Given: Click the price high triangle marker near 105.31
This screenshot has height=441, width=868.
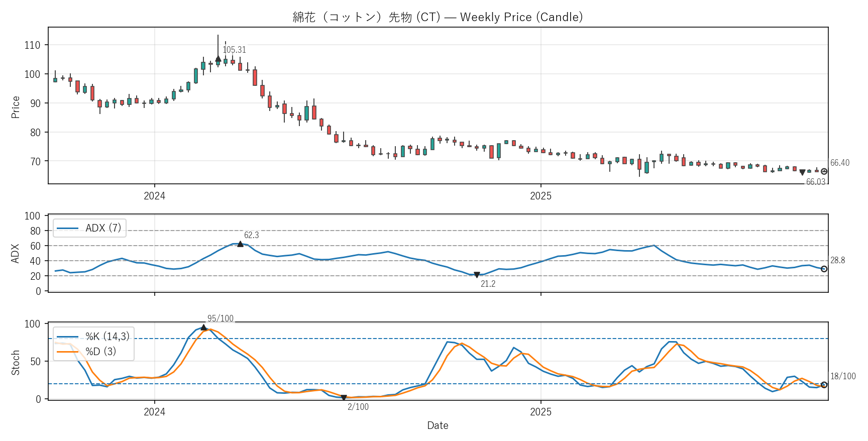Looking at the screenshot, I should tap(218, 59).
